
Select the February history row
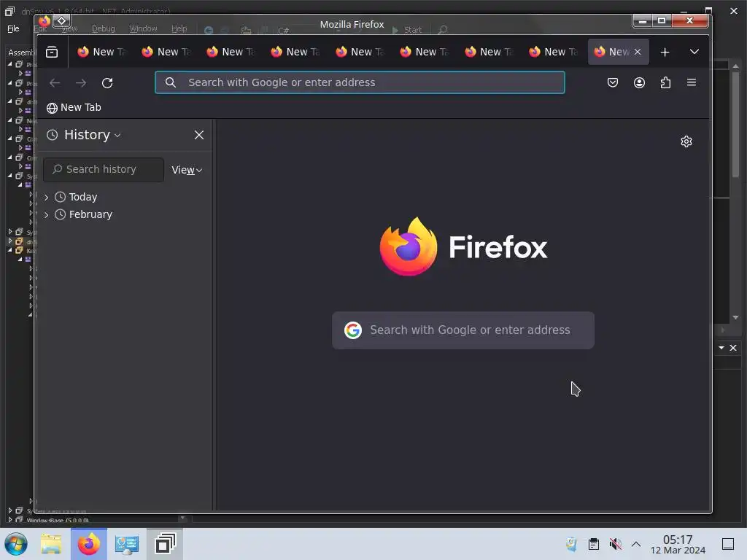(x=124, y=215)
